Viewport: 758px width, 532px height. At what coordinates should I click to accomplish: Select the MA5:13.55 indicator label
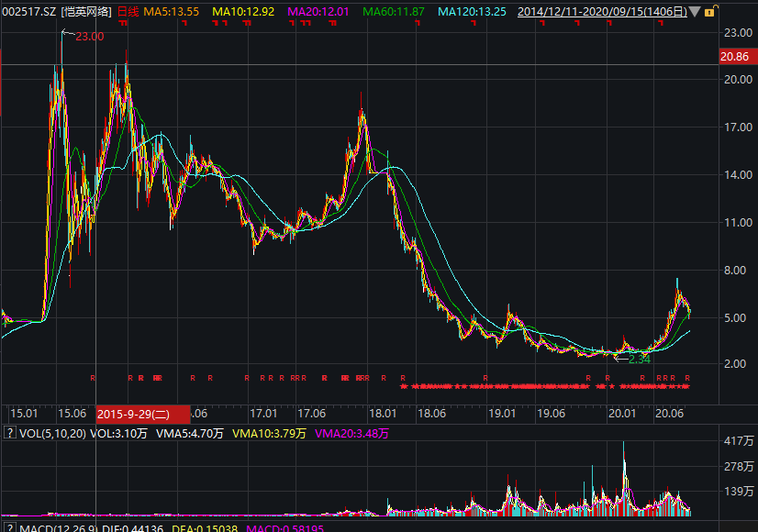pos(172,12)
